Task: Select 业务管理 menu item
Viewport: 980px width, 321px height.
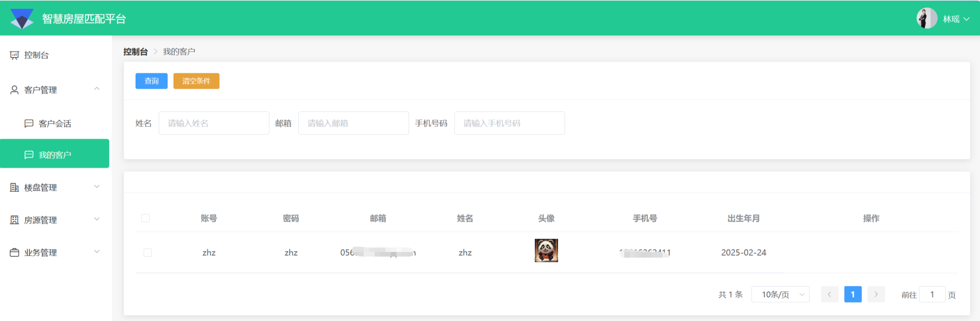Action: [55, 252]
